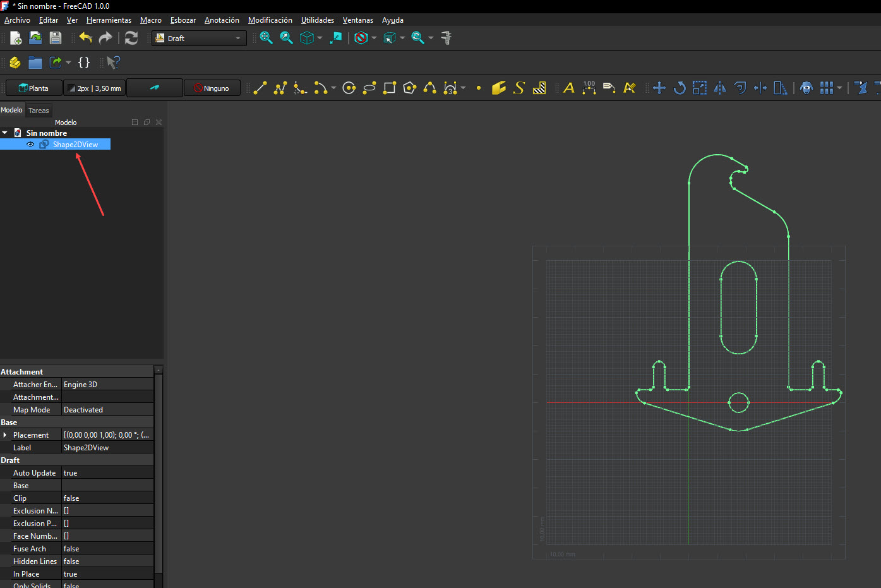Redo the last undone action
The height and width of the screenshot is (588, 881).
pos(105,38)
